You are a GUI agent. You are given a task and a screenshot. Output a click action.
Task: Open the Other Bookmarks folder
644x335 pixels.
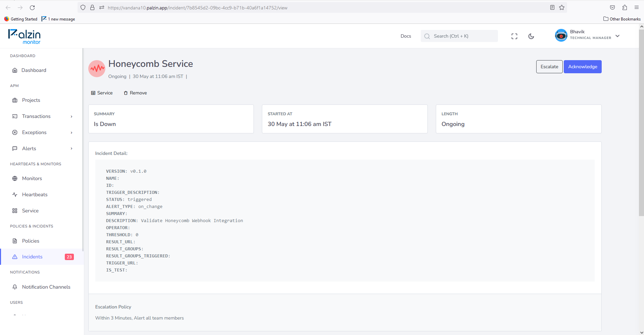tap(622, 19)
